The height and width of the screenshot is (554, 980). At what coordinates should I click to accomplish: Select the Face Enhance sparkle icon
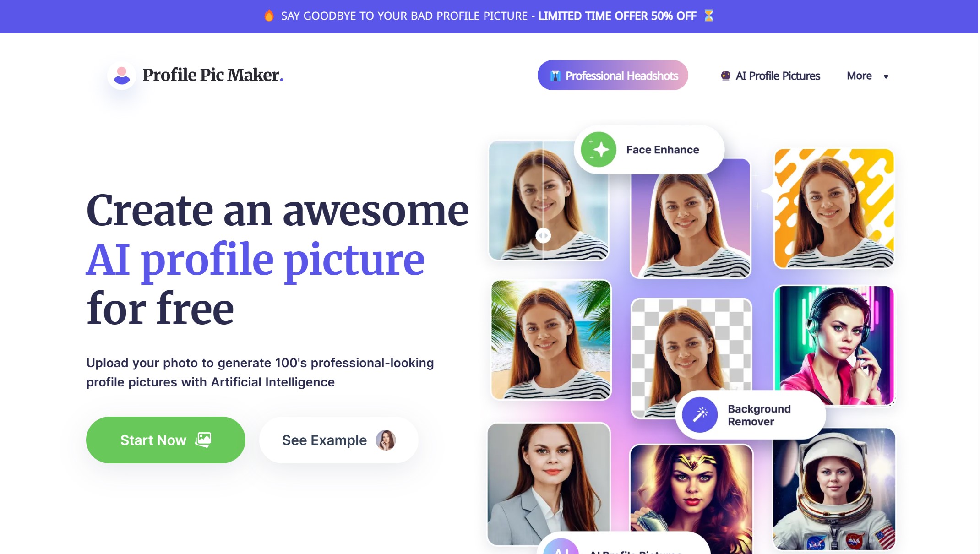pos(600,149)
